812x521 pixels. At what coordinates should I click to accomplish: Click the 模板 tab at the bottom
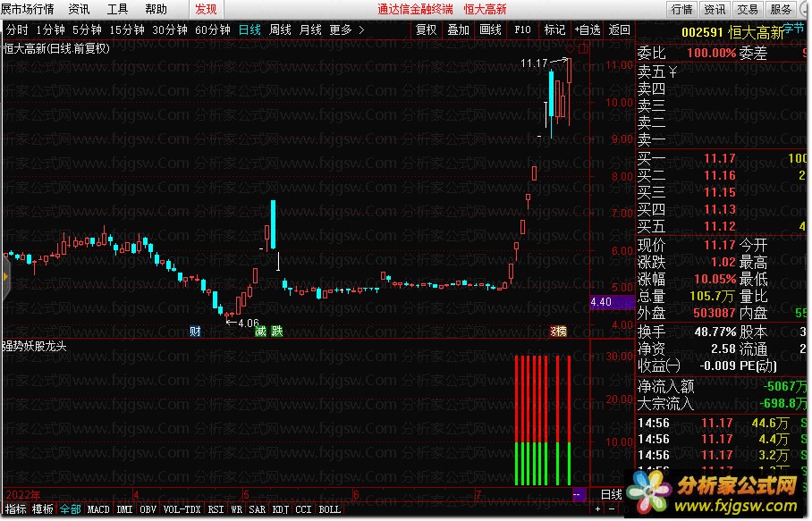pyautogui.click(x=43, y=509)
